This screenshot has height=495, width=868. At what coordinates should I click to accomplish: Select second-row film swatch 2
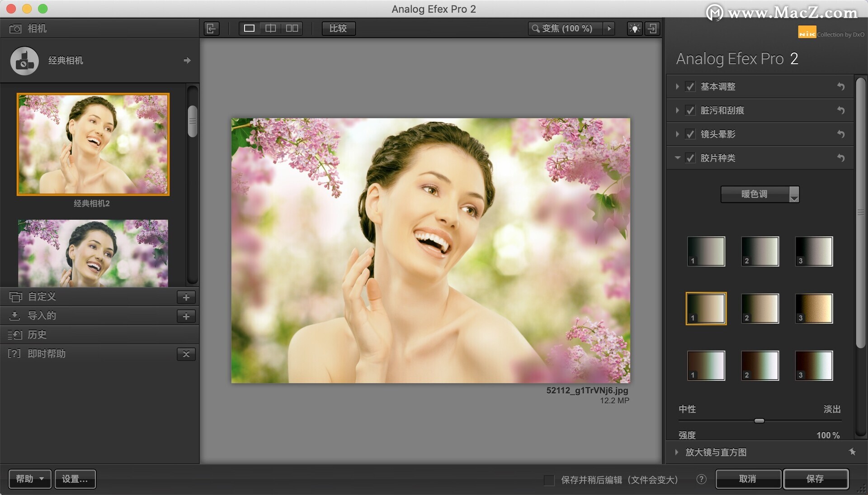pyautogui.click(x=760, y=309)
